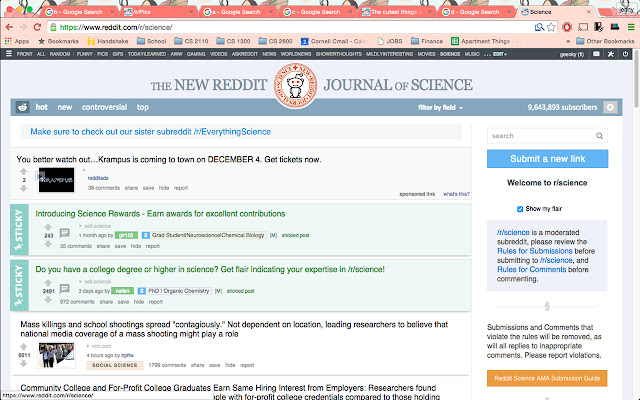Upvote the Krampus sponsored post

(23, 171)
